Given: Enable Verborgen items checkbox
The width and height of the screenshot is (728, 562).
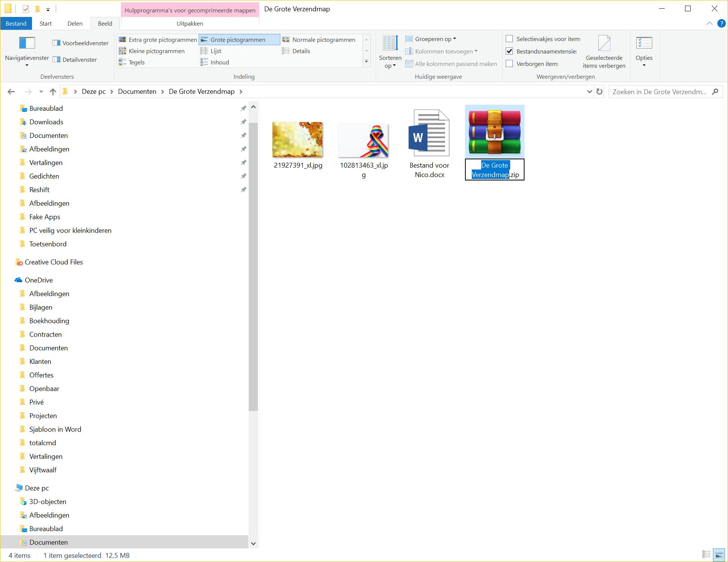Looking at the screenshot, I should coord(509,64).
